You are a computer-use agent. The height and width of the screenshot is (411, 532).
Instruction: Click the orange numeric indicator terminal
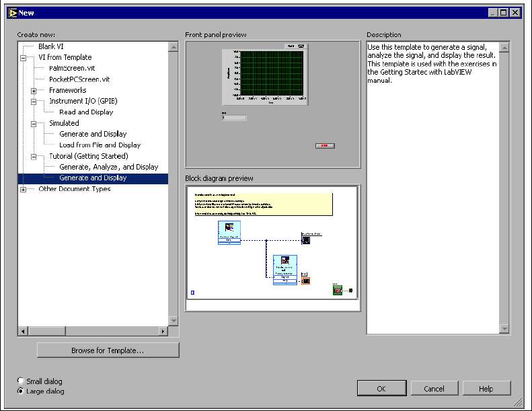point(306,281)
